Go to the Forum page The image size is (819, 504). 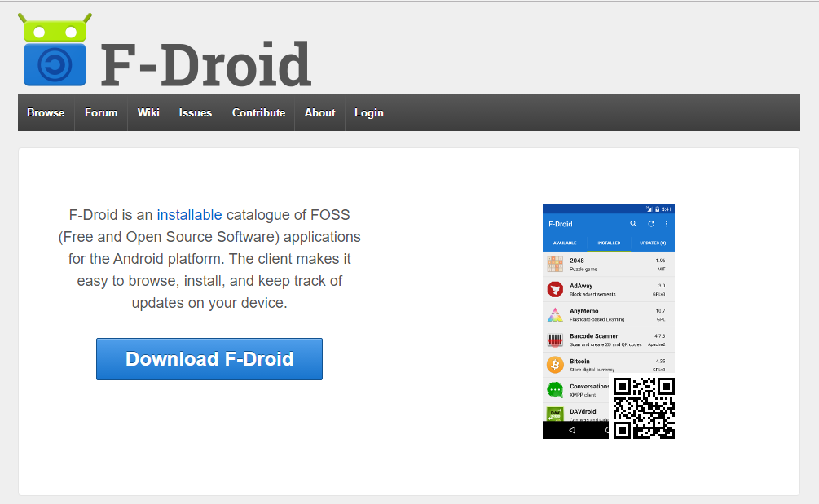pyautogui.click(x=101, y=112)
